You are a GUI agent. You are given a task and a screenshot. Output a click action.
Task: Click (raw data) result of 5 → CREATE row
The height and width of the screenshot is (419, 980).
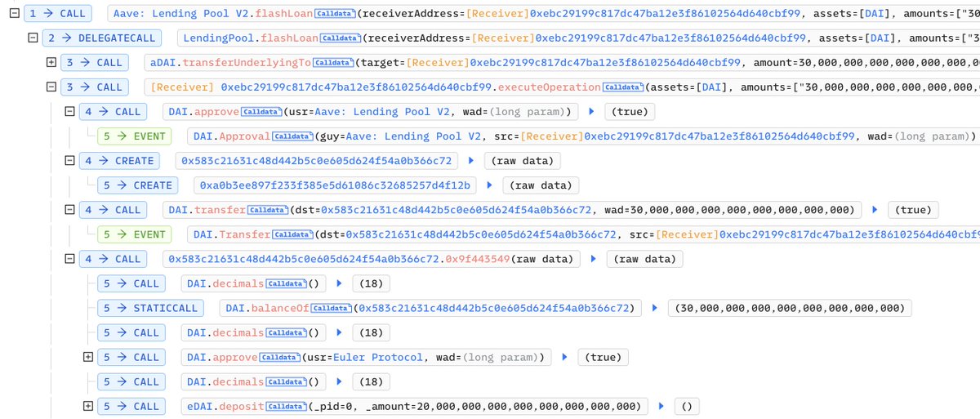pyautogui.click(x=541, y=185)
